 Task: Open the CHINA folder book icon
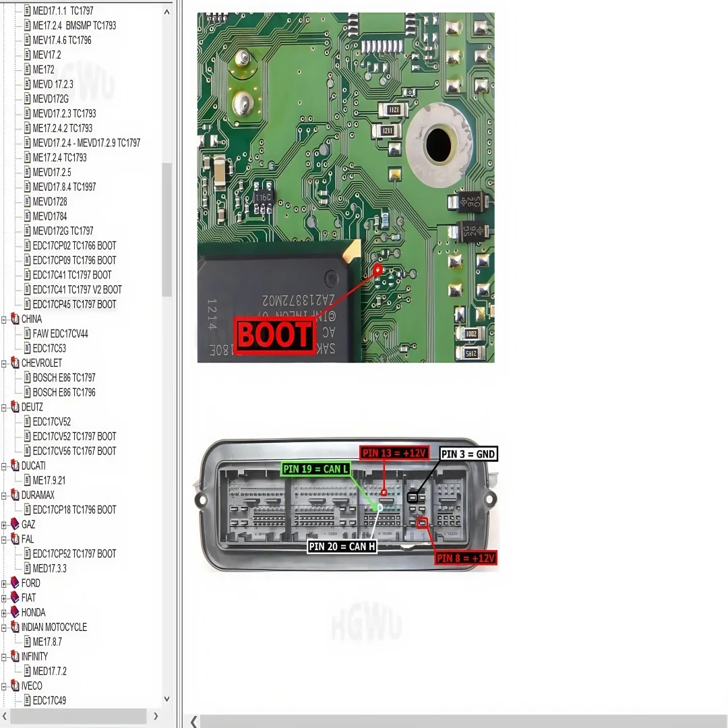click(15, 319)
